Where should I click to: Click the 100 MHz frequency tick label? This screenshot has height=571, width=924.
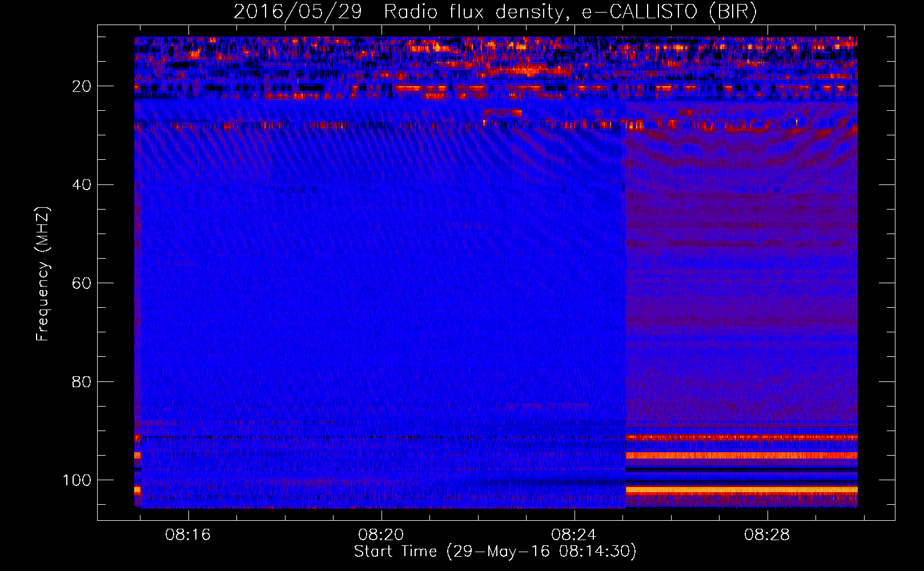[77, 480]
